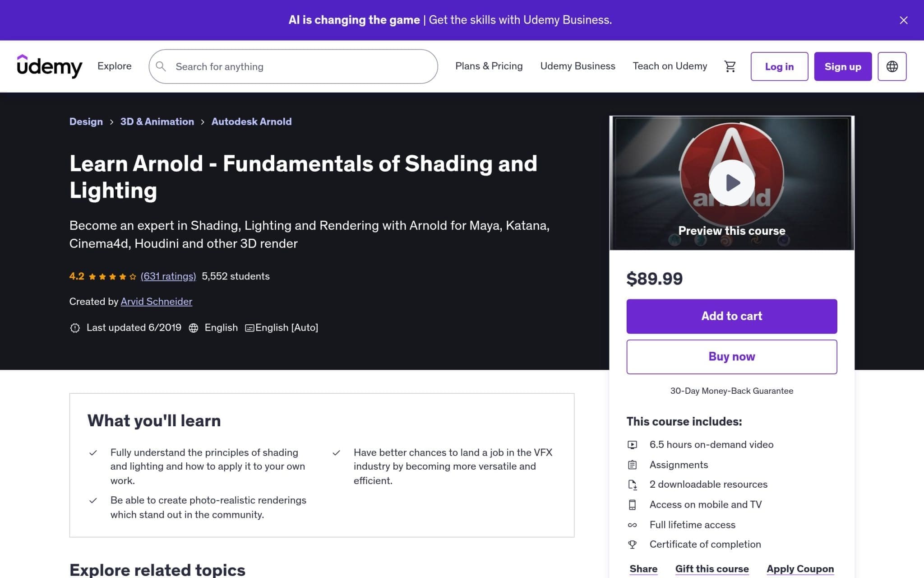The image size is (924, 578).
Task: Open the 631 ratings link
Action: 168,276
